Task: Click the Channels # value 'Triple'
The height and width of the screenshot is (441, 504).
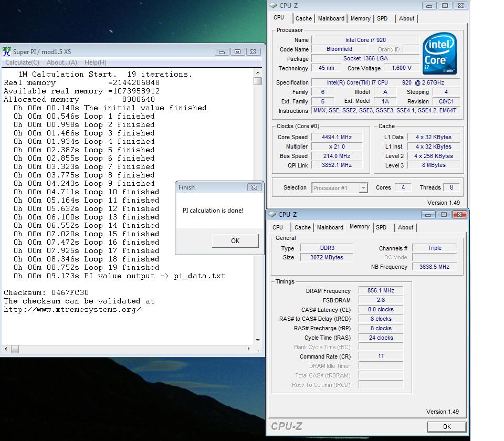Action: [x=434, y=248]
